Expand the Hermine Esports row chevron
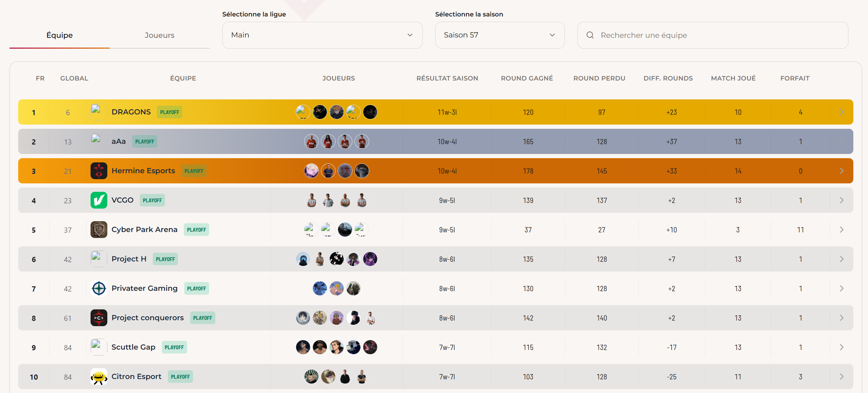The width and height of the screenshot is (868, 393). point(842,171)
